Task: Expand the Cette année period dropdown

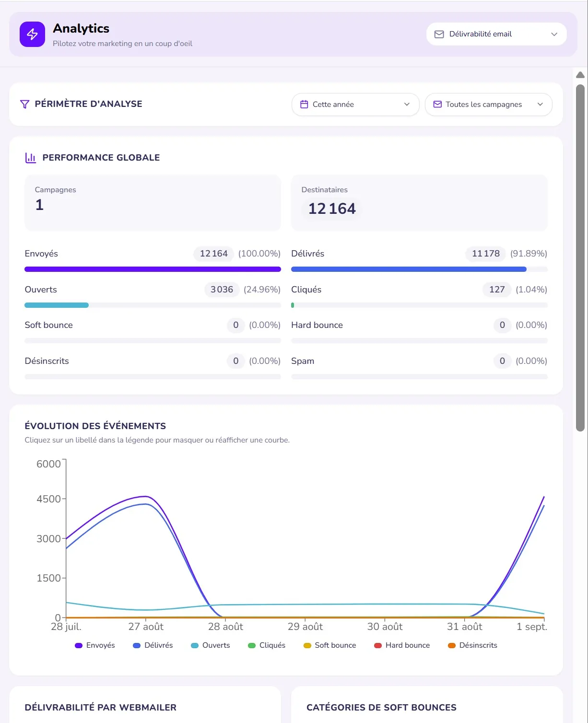Action: coord(355,105)
